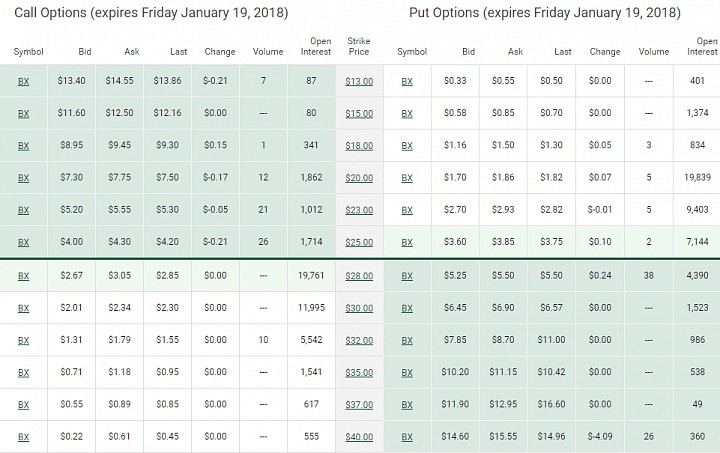Open the $32.00 strike price link

pyautogui.click(x=359, y=340)
